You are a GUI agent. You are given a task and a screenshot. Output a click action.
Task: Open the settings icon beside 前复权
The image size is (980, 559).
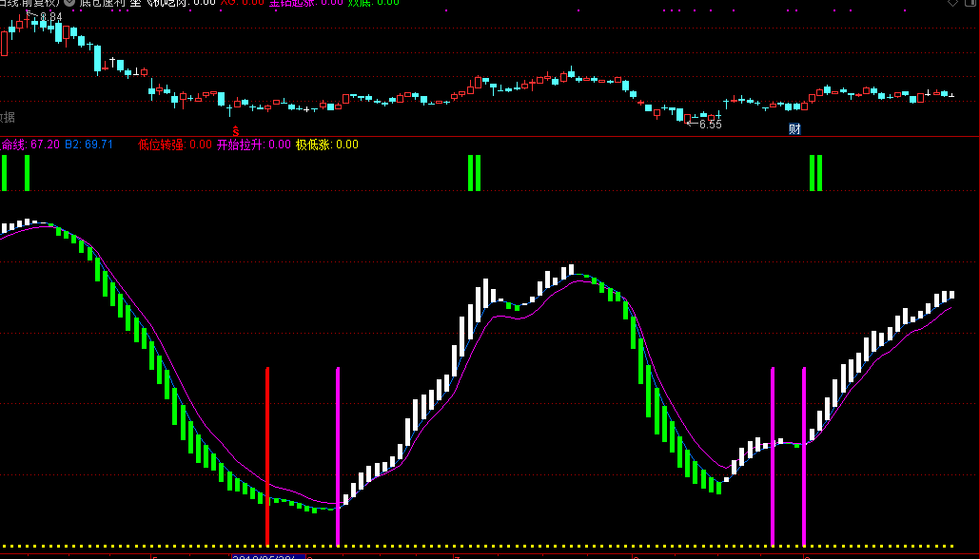click(x=68, y=4)
